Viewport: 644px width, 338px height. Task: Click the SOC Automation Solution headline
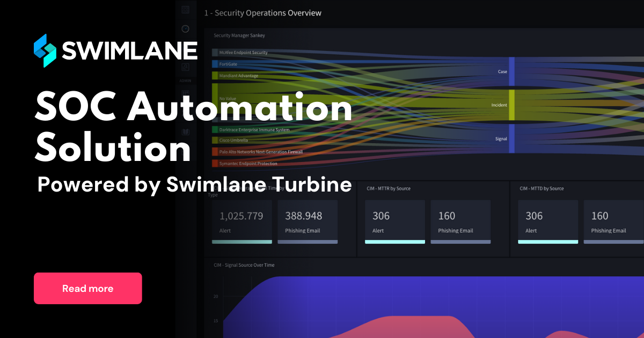193,127
